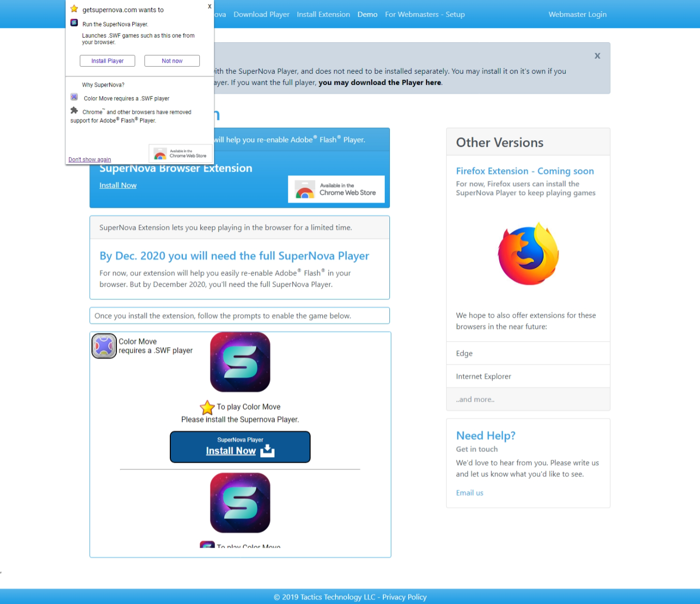Screen dimensions: 700x604
Task: Click the star icon beside getsupernova.com wants to
Action: point(74,9)
